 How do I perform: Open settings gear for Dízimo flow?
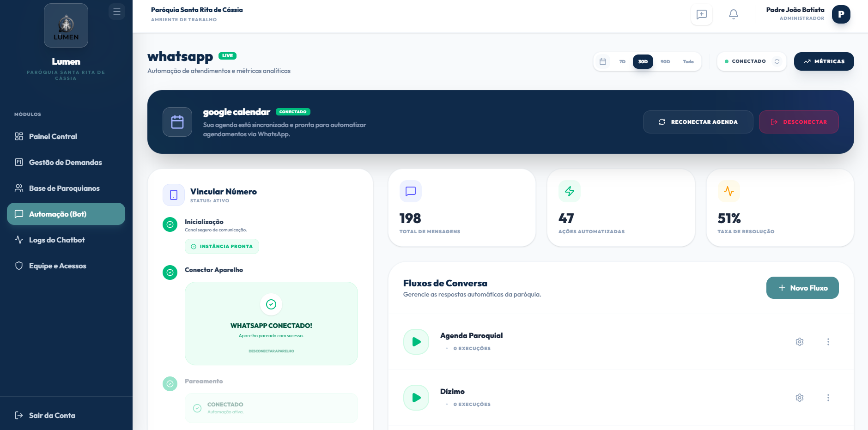(x=800, y=398)
